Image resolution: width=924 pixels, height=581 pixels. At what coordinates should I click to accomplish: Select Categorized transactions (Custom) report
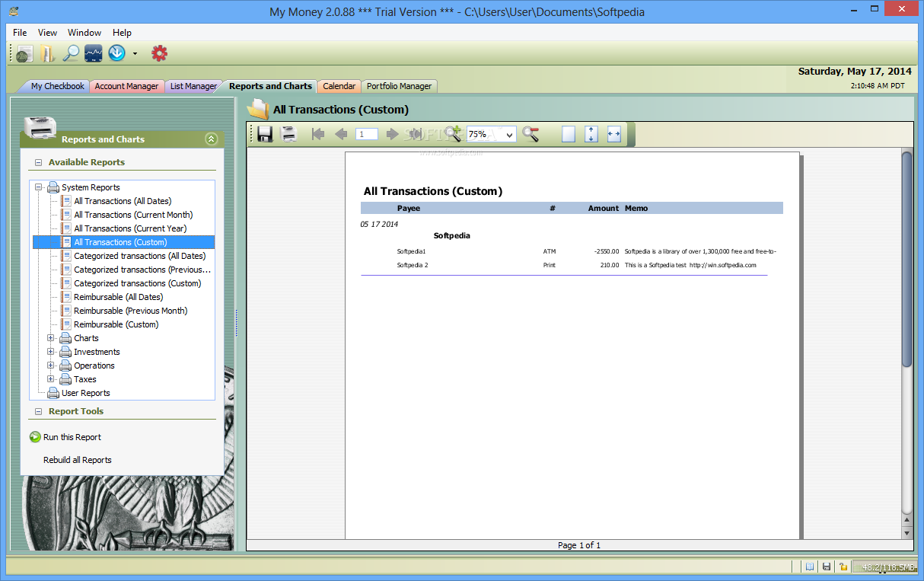[x=138, y=283]
